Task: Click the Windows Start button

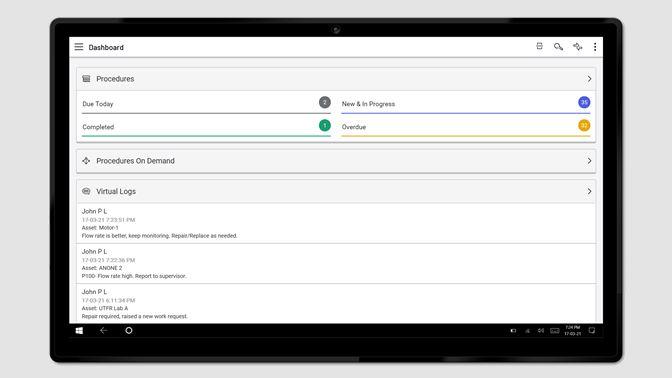Action: 79,330
